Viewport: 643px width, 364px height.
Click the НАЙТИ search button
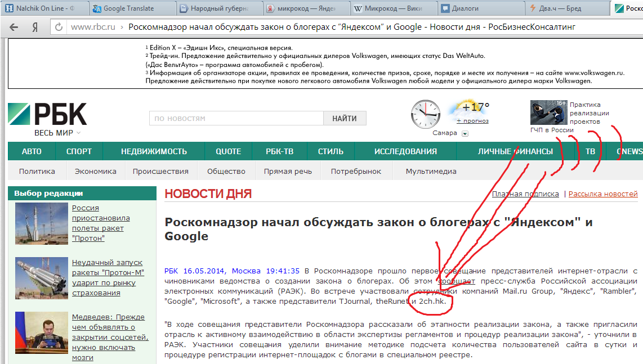(x=345, y=119)
